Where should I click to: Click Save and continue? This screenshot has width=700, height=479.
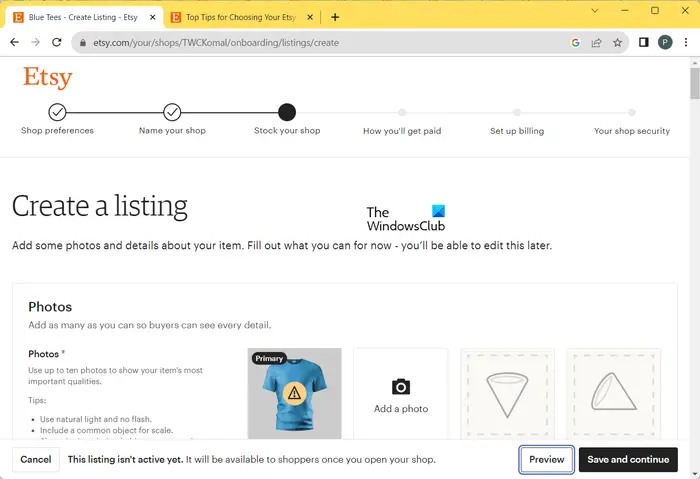coord(628,459)
